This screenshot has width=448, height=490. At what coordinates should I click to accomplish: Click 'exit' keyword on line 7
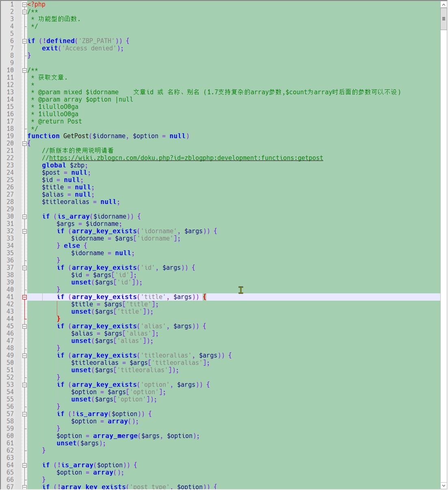[x=50, y=48]
